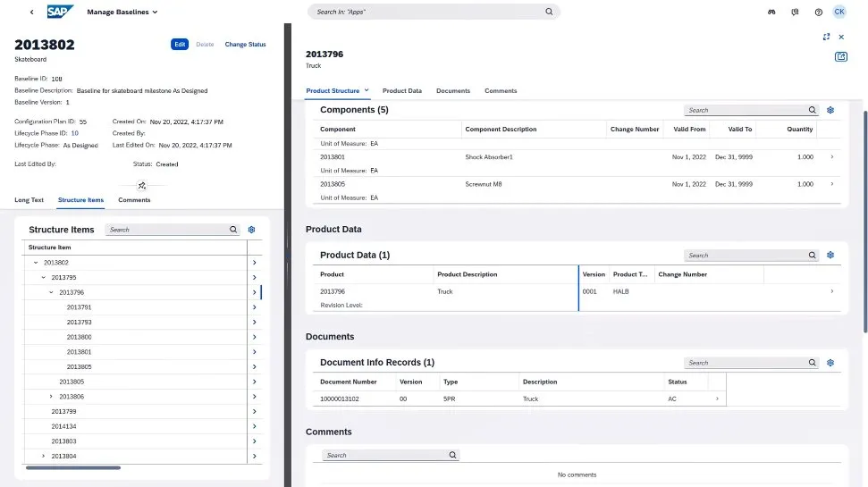The width and height of the screenshot is (868, 487).
Task: Open the CK user profile avatar
Action: coord(839,12)
